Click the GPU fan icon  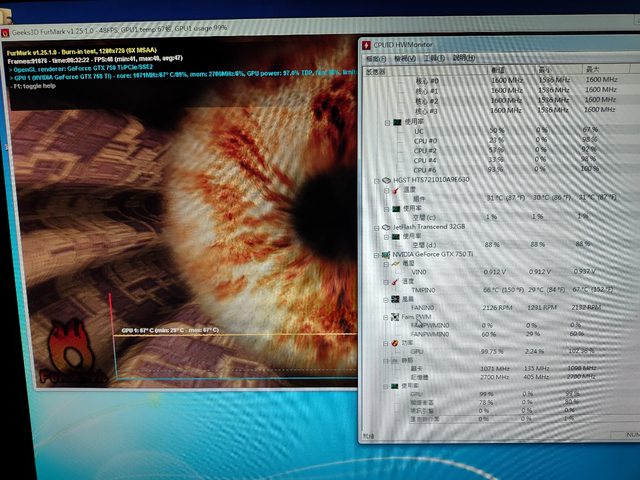point(397,298)
